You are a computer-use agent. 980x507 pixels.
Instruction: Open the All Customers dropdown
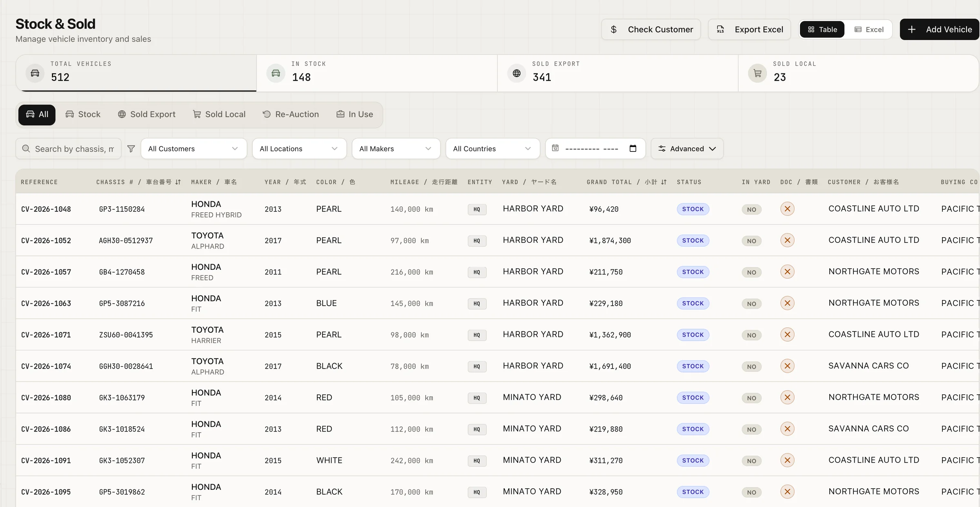click(x=194, y=149)
